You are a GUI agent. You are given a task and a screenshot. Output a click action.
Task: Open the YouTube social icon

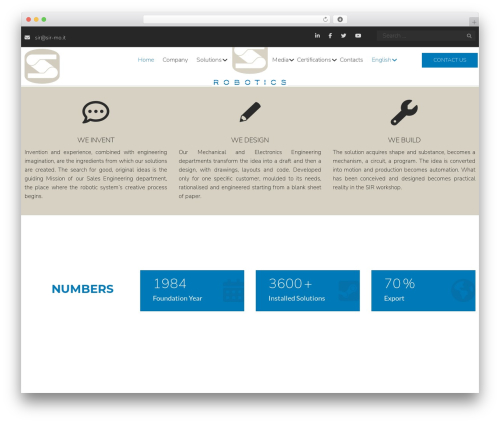click(358, 36)
